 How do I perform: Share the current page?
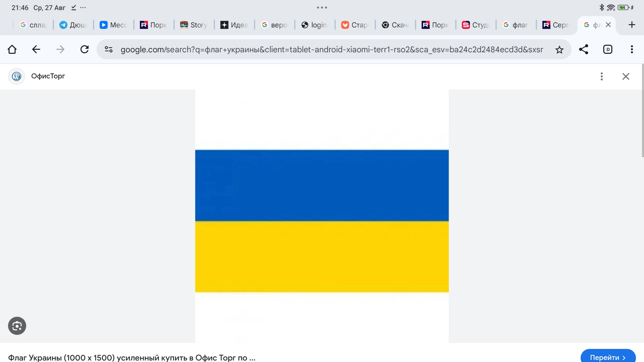pyautogui.click(x=583, y=49)
